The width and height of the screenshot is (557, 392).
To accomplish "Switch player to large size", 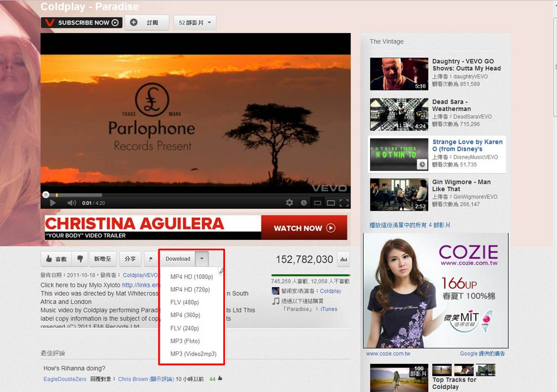I will click(x=331, y=203).
